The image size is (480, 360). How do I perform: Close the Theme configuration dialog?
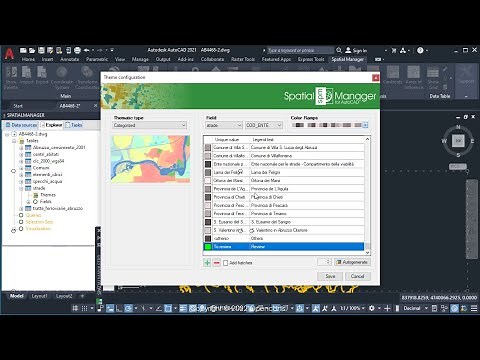[x=375, y=78]
